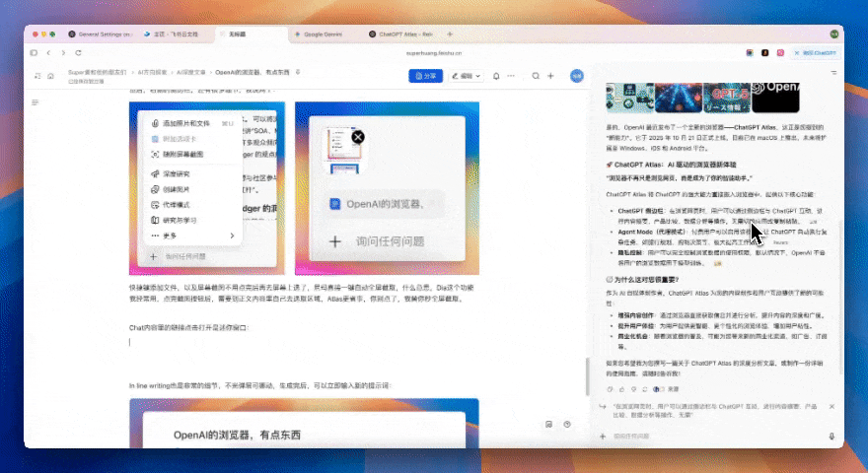Click the plus attach icon in chat input
The height and width of the screenshot is (473, 868).
(x=603, y=436)
